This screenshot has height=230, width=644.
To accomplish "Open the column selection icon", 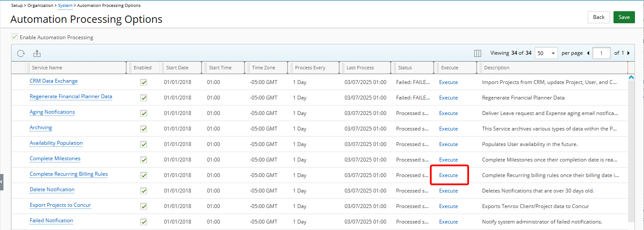I will coord(478,53).
